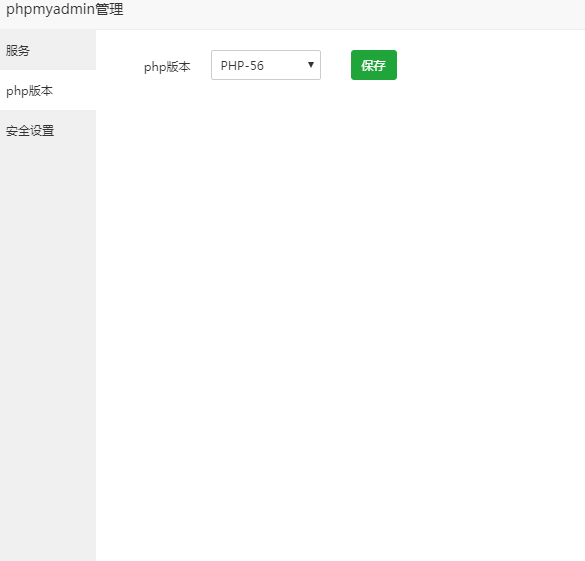Click the php版本 label beside the dropdown

point(167,67)
